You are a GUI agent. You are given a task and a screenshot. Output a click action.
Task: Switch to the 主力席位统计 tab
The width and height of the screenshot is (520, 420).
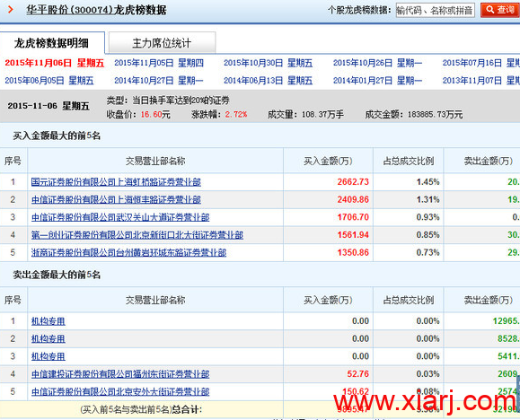coord(162,43)
